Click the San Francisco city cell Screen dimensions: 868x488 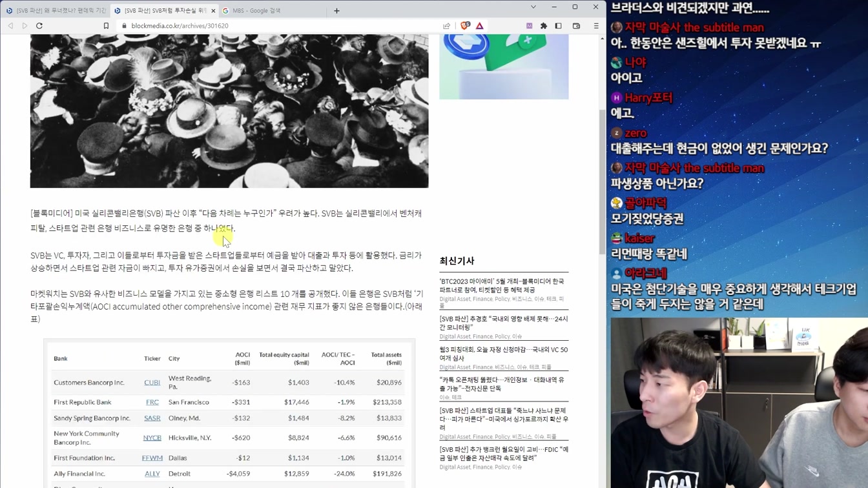(189, 402)
